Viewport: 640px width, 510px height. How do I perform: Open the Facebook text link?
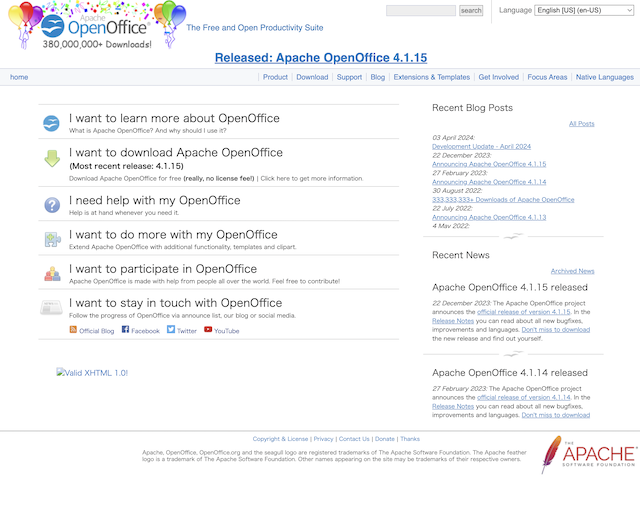[145, 331]
